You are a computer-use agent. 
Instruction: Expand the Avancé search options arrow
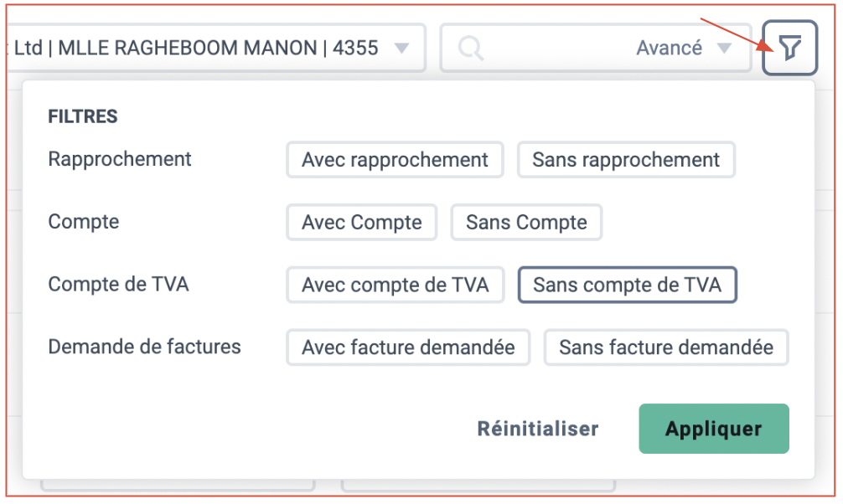click(724, 49)
